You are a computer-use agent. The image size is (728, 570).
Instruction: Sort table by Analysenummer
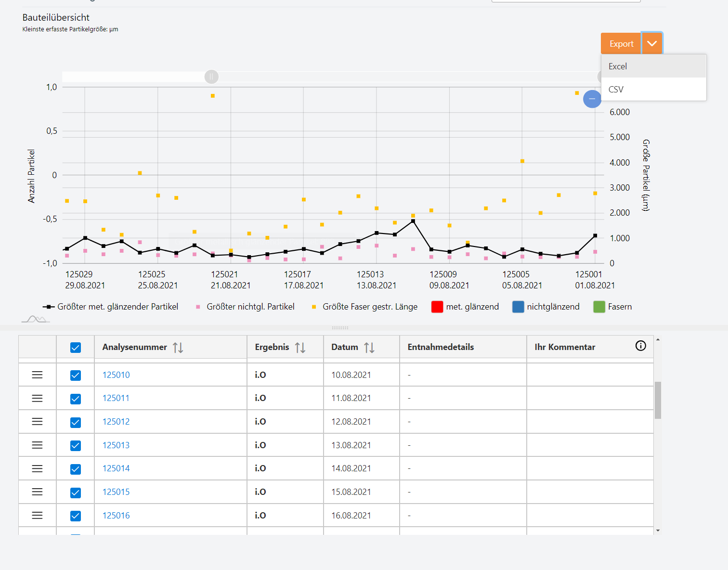[x=178, y=348]
